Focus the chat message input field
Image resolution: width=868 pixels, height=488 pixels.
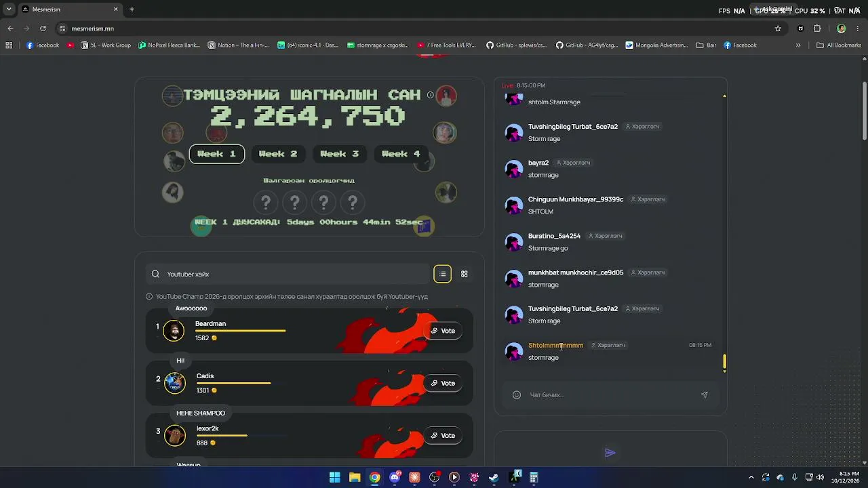(610, 395)
